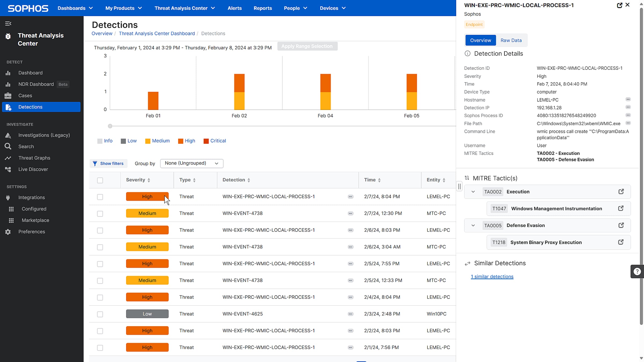Tick the select-all checkbox in table header
Viewport: 644px width, 362px height.
coord(100,180)
